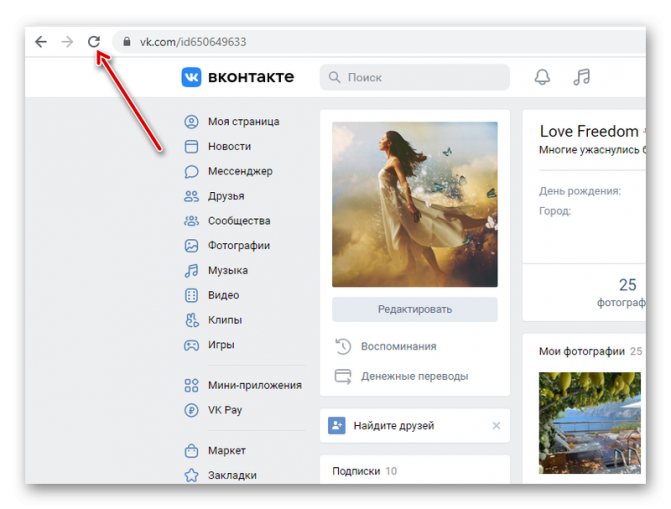Open the music note icon in header
671x509 pixels.
(581, 77)
